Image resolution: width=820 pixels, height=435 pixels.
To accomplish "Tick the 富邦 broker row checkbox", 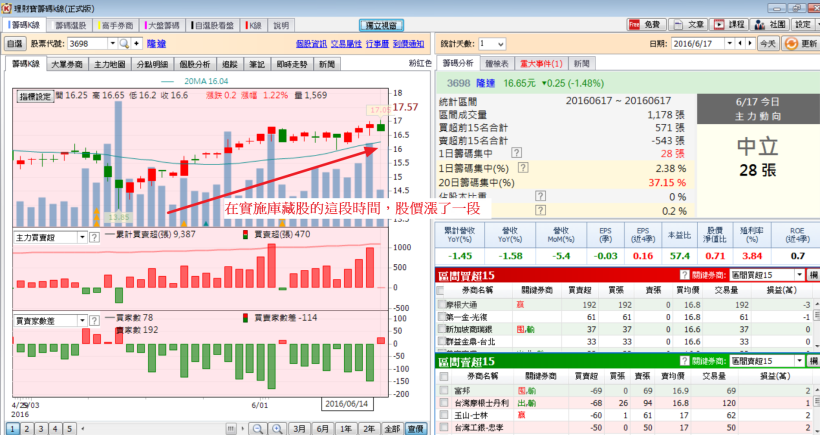I will coord(442,390).
